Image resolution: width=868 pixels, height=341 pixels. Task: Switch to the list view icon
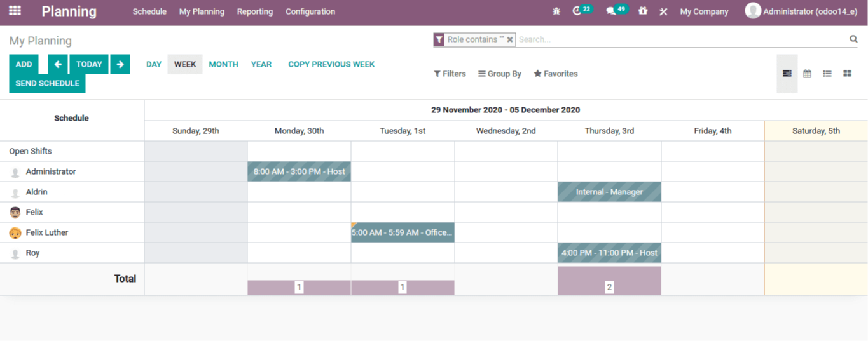(827, 74)
